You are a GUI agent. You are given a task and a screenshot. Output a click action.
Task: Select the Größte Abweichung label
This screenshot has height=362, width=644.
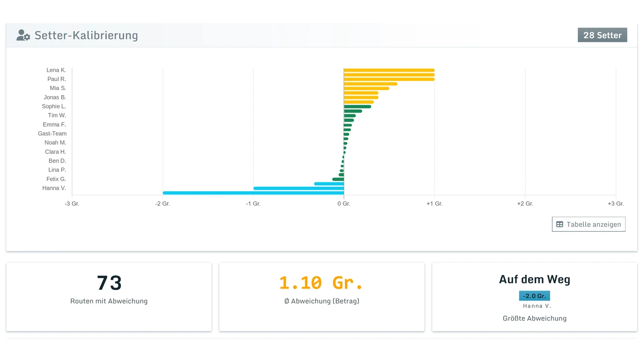click(x=535, y=318)
